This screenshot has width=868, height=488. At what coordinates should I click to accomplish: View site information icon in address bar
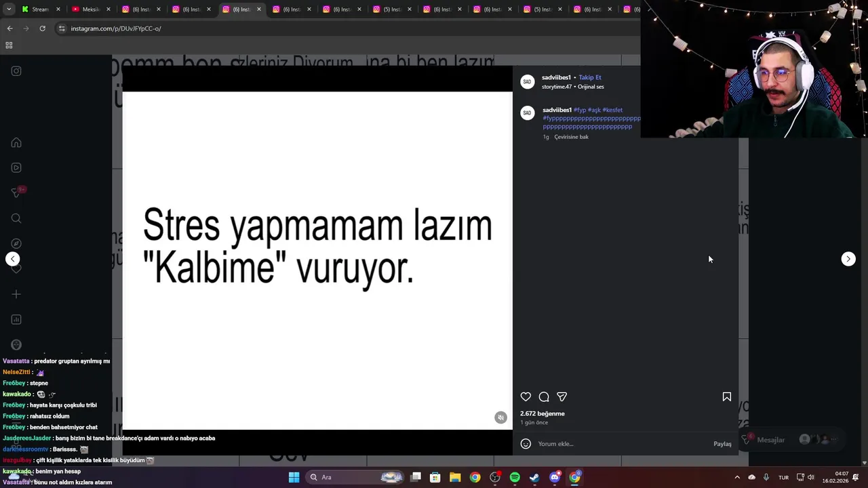point(62,28)
